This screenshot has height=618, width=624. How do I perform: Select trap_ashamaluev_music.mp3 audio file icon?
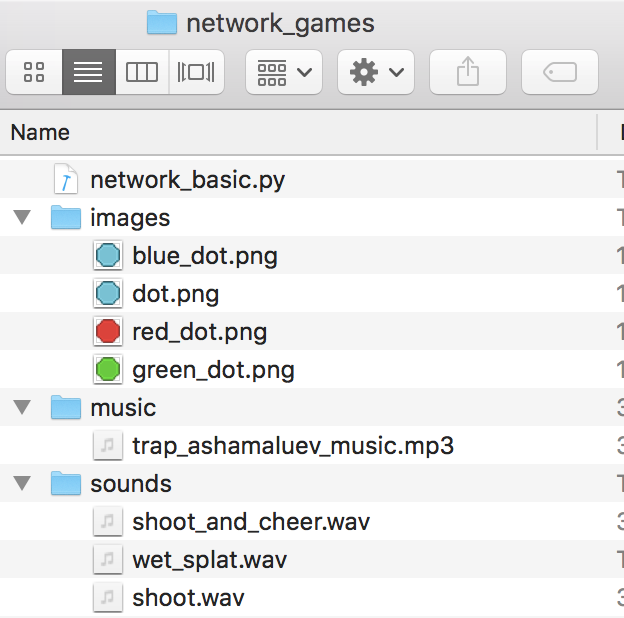pos(107,446)
